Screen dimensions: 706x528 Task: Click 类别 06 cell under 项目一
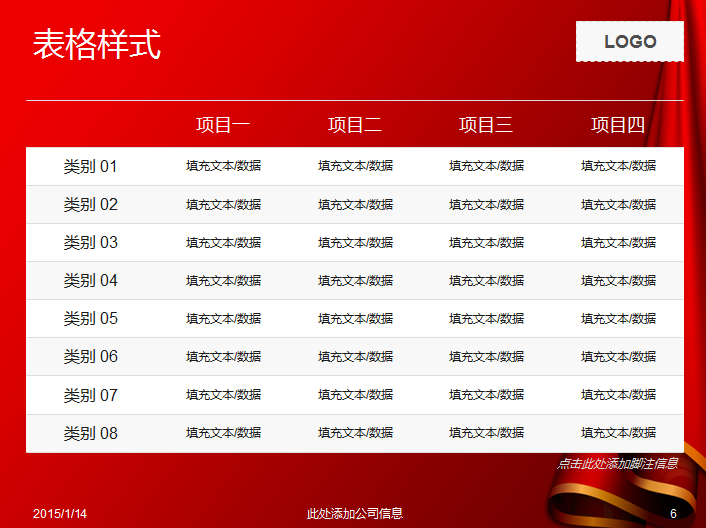click(x=223, y=357)
